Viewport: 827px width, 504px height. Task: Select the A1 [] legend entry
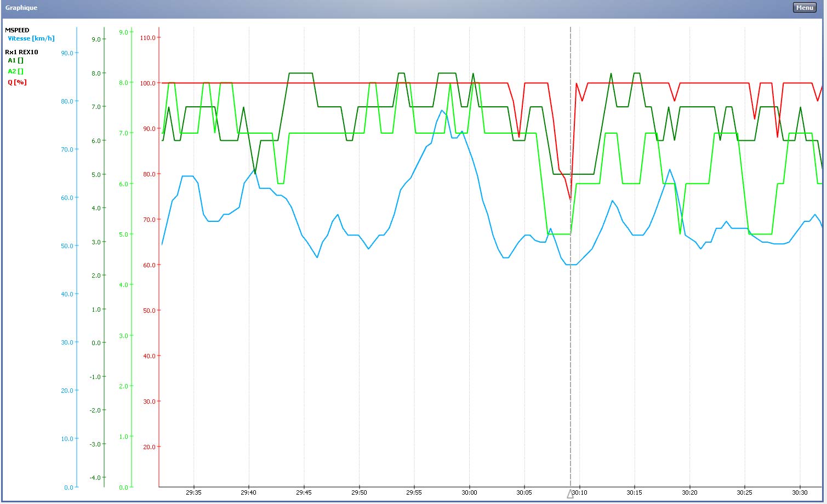tap(15, 60)
